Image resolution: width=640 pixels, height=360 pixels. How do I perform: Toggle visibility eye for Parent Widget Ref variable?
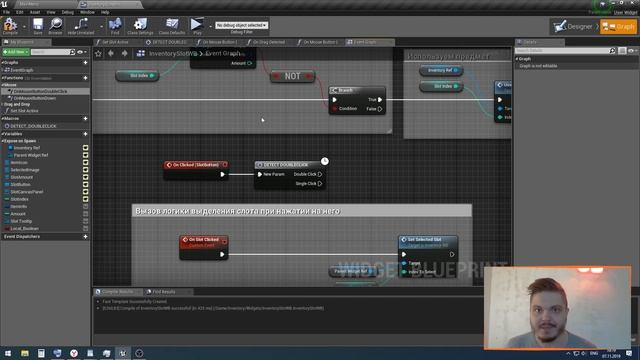point(85,155)
